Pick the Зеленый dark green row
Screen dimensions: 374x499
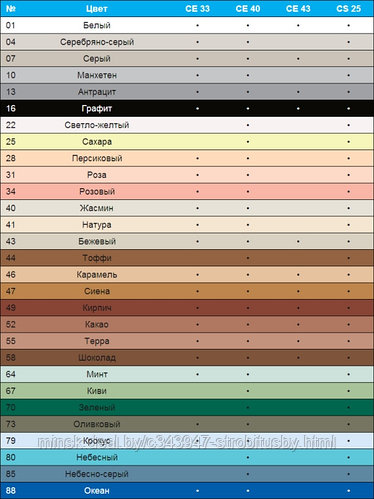[x=187, y=407]
